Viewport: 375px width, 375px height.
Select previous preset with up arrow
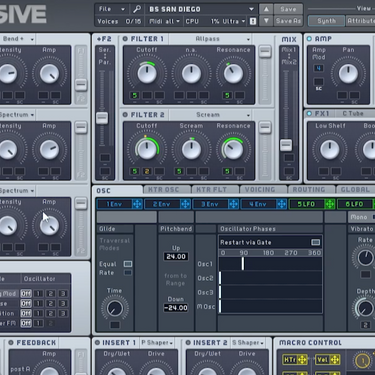(x=266, y=9)
